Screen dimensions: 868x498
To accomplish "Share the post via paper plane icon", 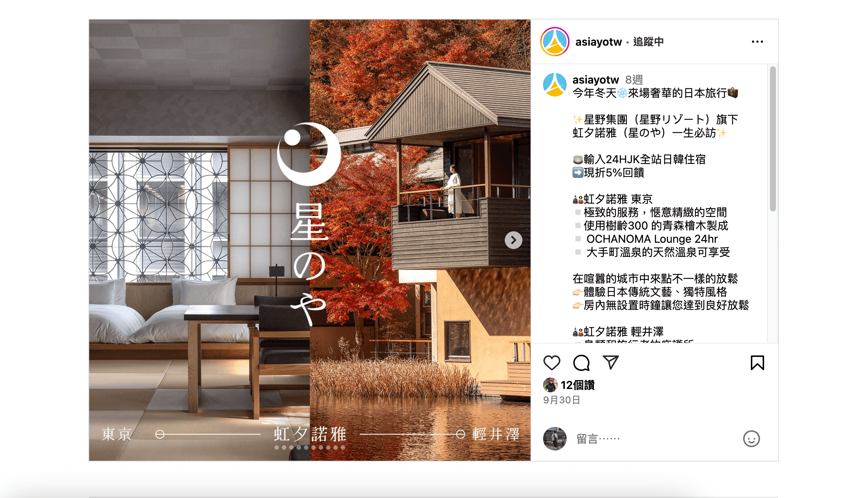I will (x=610, y=362).
